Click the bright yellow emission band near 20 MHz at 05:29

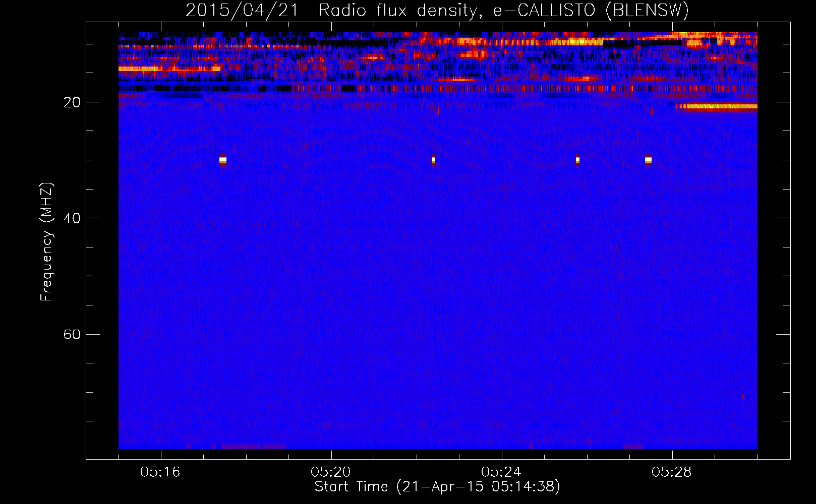click(x=717, y=106)
